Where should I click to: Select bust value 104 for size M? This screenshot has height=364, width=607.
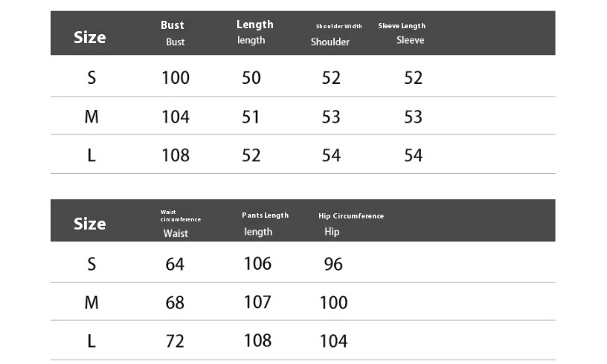(x=176, y=117)
